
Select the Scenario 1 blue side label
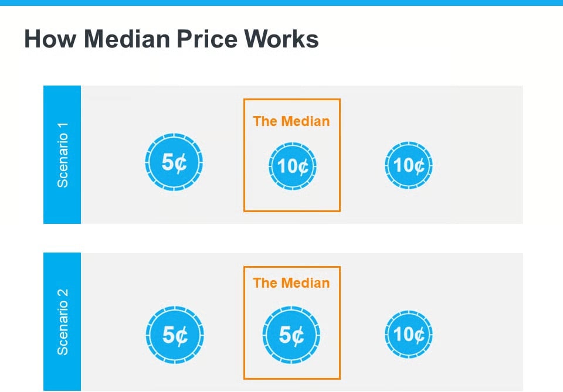[x=62, y=155]
